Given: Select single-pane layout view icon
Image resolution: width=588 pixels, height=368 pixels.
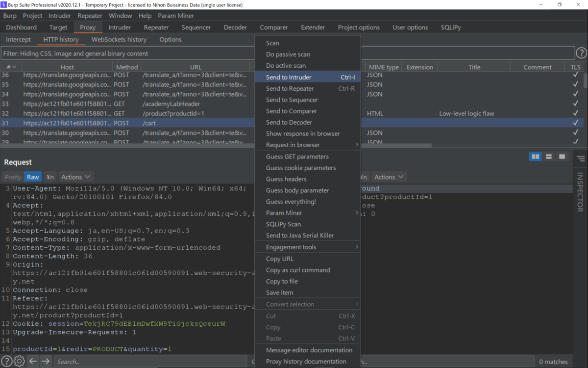Looking at the screenshot, I should click(x=562, y=157).
